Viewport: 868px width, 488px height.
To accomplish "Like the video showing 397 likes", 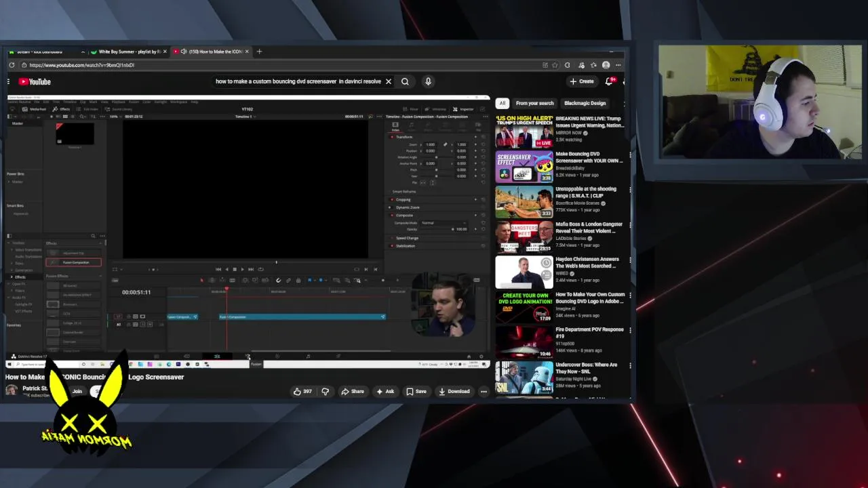I will click(x=302, y=391).
